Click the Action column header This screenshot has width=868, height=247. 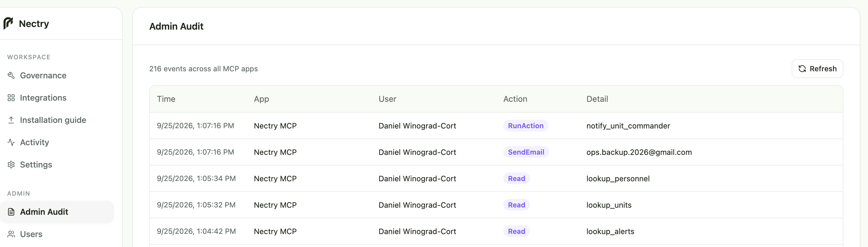pyautogui.click(x=515, y=99)
